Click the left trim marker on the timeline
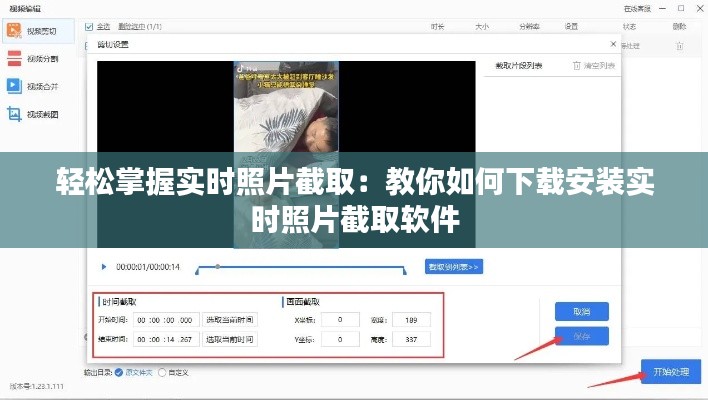Viewport: 708px width, 400px height. click(x=197, y=271)
